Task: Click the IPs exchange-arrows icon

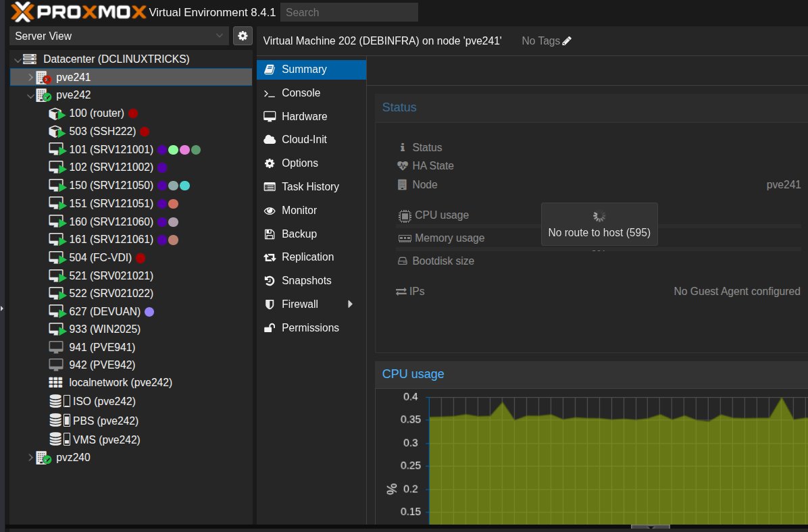Action: (401, 292)
